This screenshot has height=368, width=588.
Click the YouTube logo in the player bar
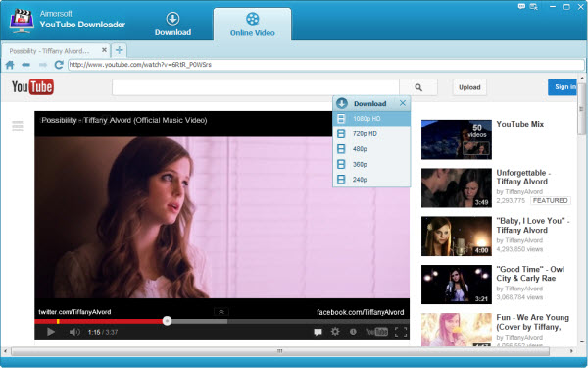[376, 332]
